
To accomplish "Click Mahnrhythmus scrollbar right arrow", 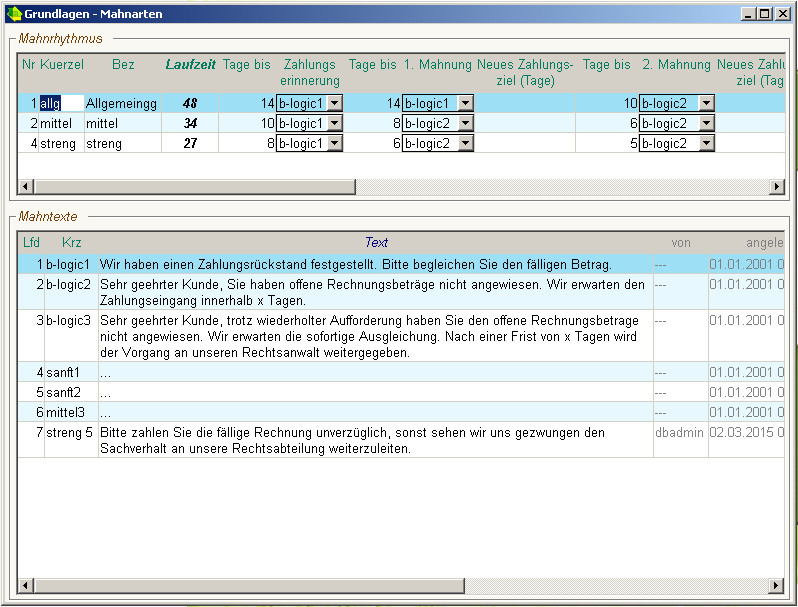I will tap(776, 187).
